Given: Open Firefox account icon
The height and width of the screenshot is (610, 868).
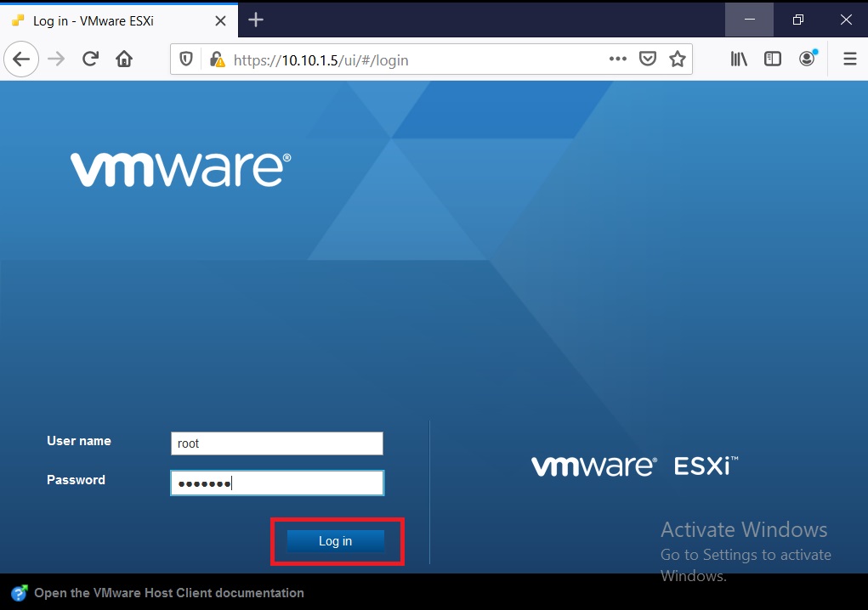Looking at the screenshot, I should (x=807, y=59).
